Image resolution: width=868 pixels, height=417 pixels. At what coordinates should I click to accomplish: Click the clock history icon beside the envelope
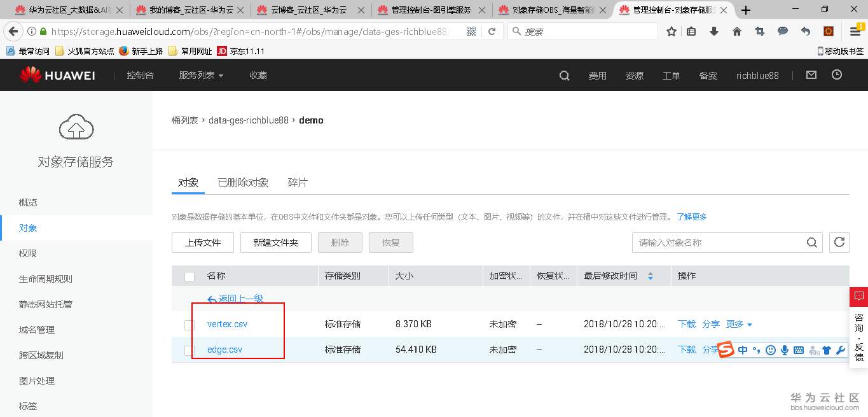point(836,74)
